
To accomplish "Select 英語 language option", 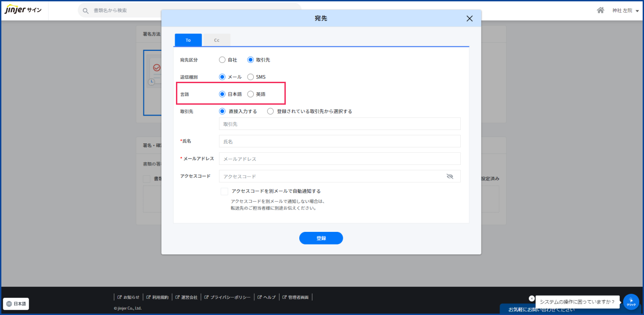I will click(251, 94).
